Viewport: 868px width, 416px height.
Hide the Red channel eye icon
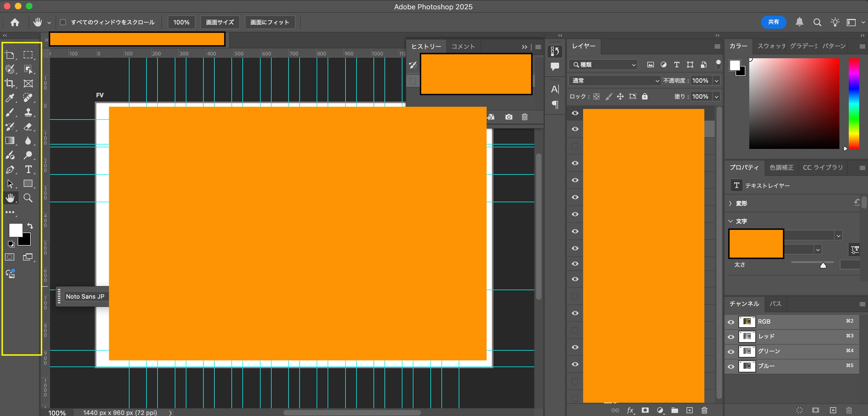731,337
